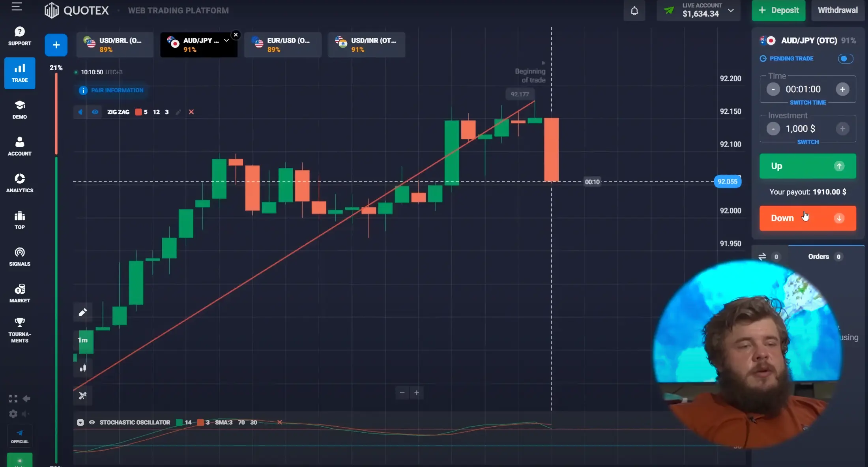Viewport: 868px width, 467px height.
Task: Toggle Stochastic Oscillator visibility eye
Action: tap(92, 422)
